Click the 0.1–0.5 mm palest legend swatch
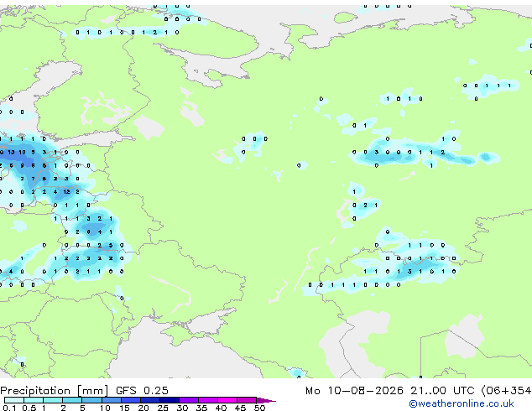Image resolution: width=532 pixels, height=411 pixels. (14, 400)
